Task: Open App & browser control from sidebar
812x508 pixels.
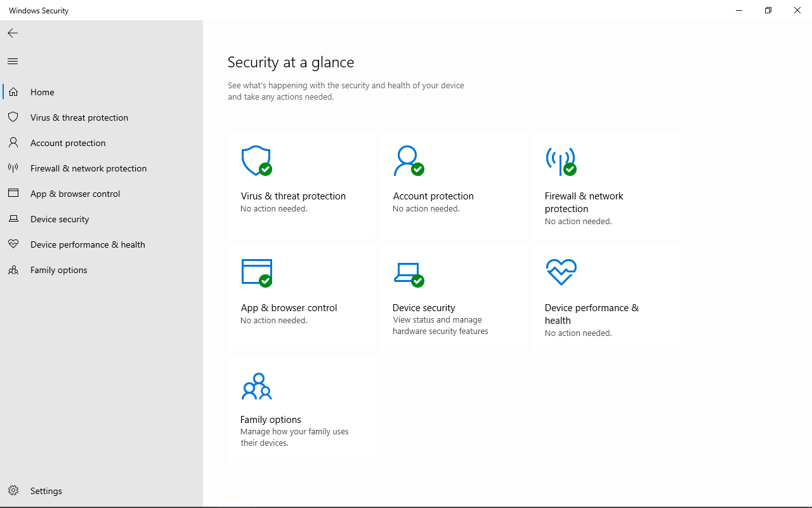Action: pyautogui.click(x=75, y=194)
